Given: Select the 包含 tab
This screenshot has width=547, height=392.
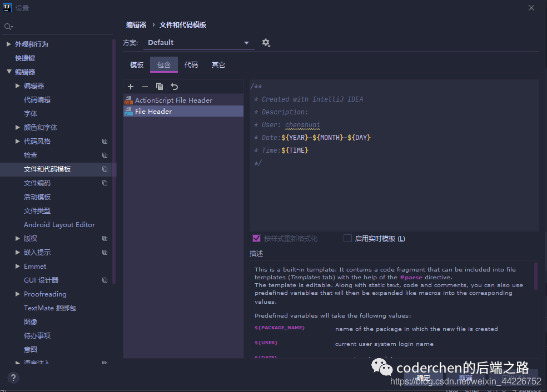Looking at the screenshot, I should [x=164, y=65].
